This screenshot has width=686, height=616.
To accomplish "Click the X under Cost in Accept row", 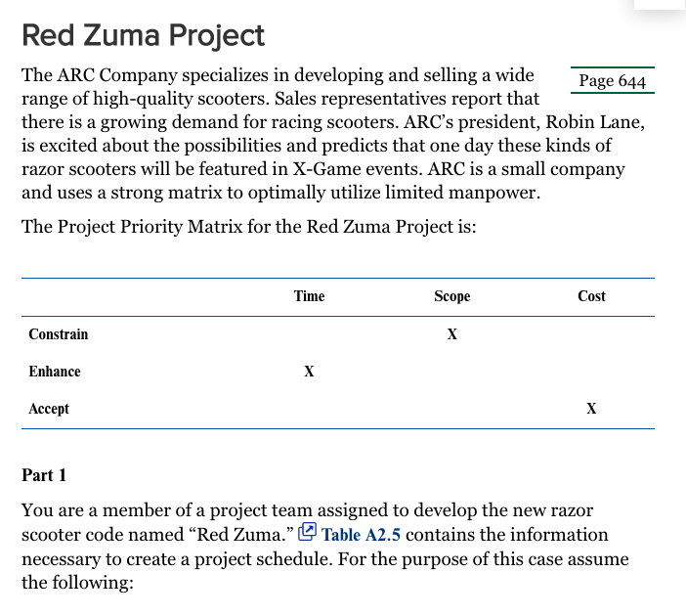I will pyautogui.click(x=591, y=409).
